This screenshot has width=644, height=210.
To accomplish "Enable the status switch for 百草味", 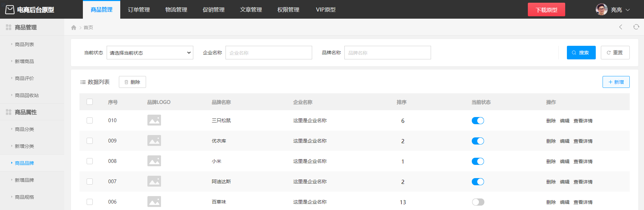I will pyautogui.click(x=478, y=202).
